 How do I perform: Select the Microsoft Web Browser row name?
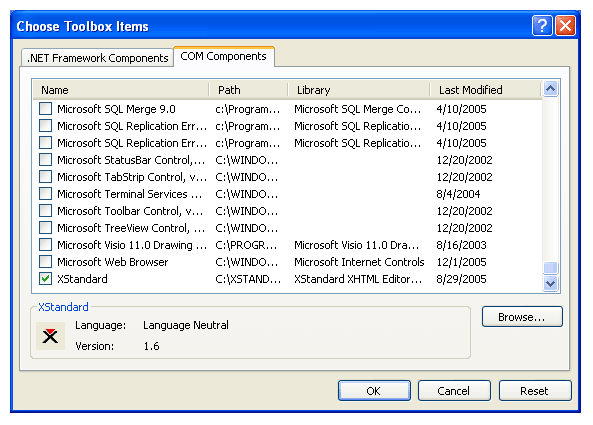[x=113, y=262]
